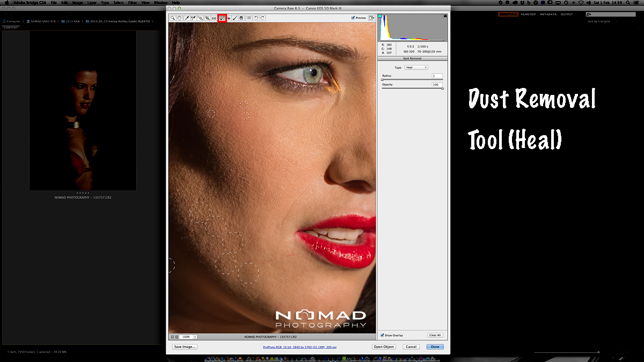Screen dimensions: 644x362
Task: Open the Type dropdown set to Heal
Action: pyautogui.click(x=416, y=68)
